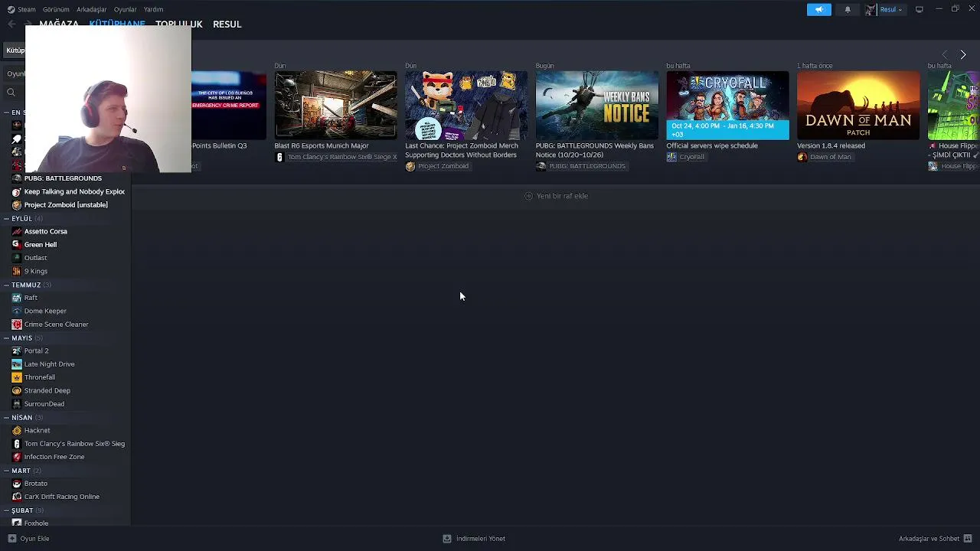Open the notifications bell
The width and height of the screenshot is (980, 551).
pos(848,9)
